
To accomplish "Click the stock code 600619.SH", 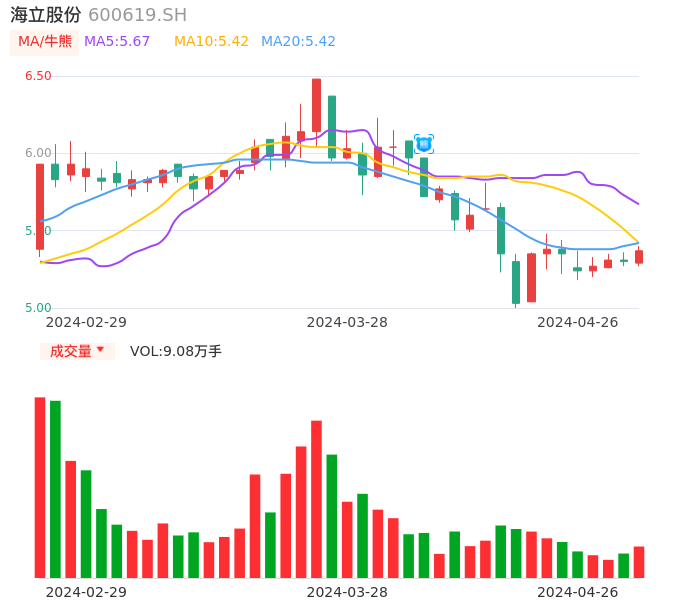I will (137, 15).
